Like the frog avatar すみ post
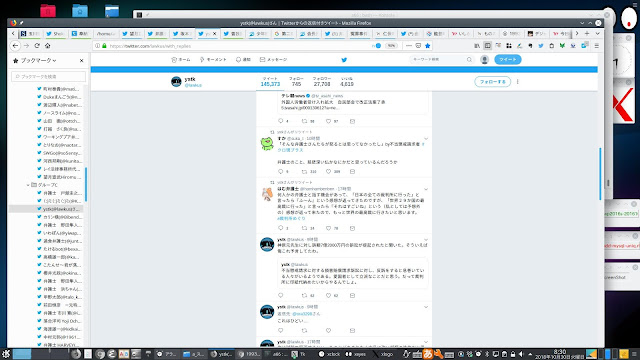The width and height of the screenshot is (640, 360). pos(328,171)
